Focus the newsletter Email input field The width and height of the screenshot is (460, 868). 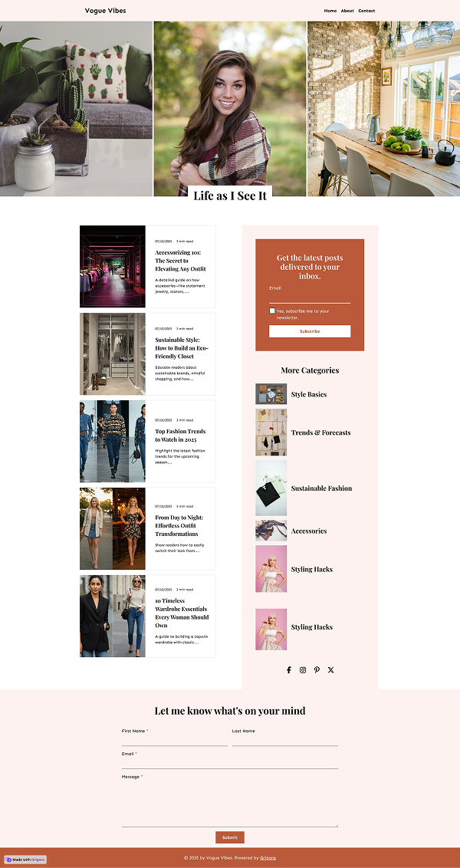[x=310, y=298]
